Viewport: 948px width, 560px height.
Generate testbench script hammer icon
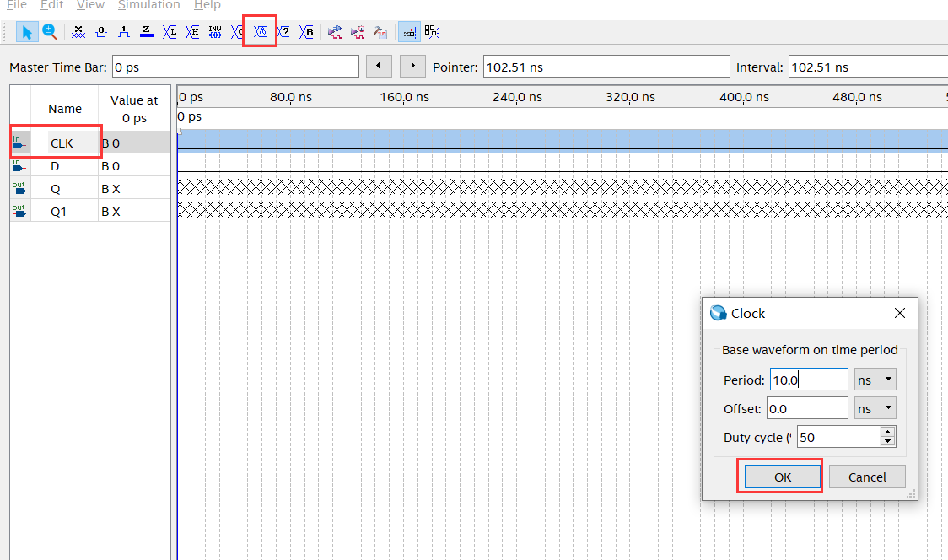coord(380,32)
